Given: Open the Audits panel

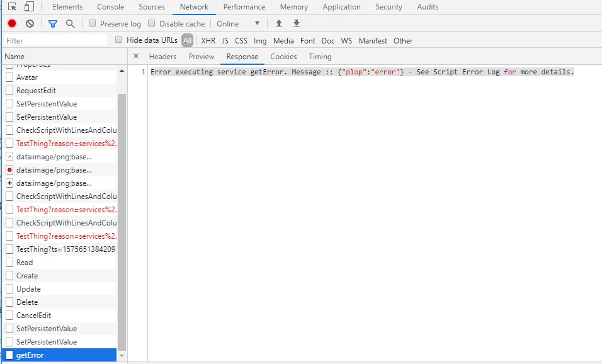Looking at the screenshot, I should (428, 7).
